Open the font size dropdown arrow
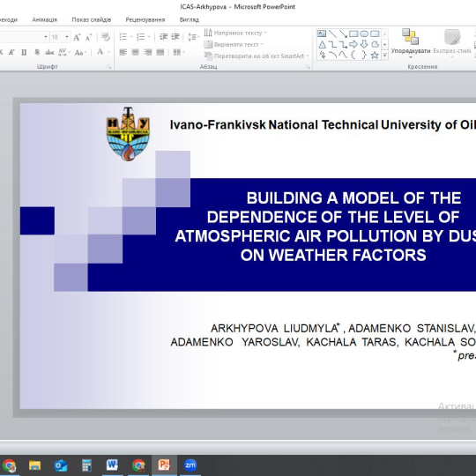476x476 pixels. tap(67, 37)
